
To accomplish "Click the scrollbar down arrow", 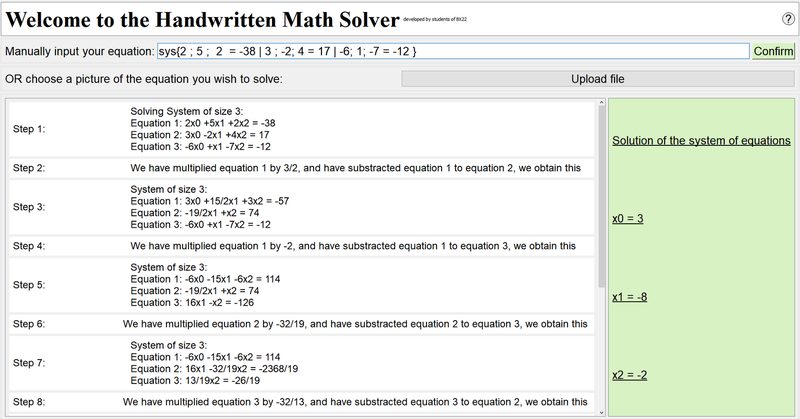I will click(x=602, y=412).
